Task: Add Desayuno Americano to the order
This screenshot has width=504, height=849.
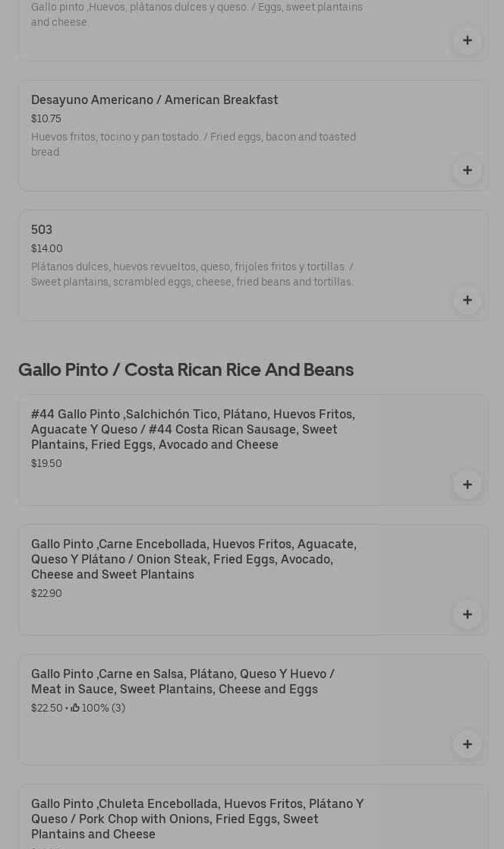Action: 467,171
